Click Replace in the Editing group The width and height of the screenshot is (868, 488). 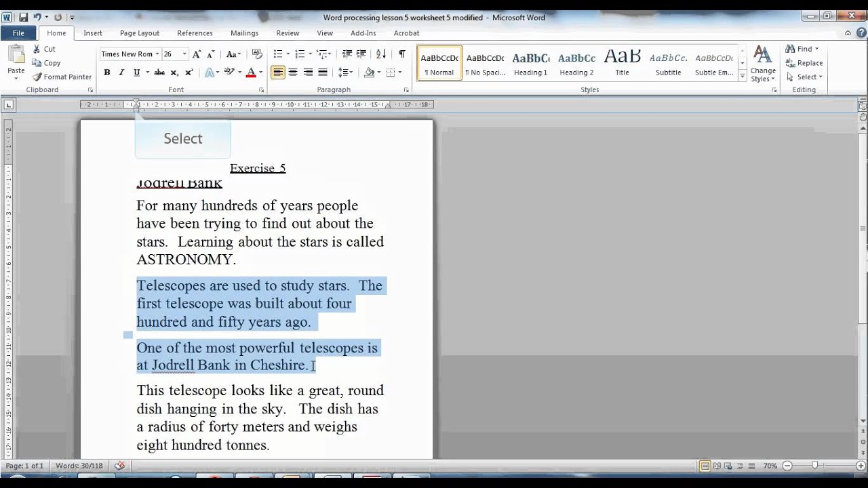[x=804, y=63]
